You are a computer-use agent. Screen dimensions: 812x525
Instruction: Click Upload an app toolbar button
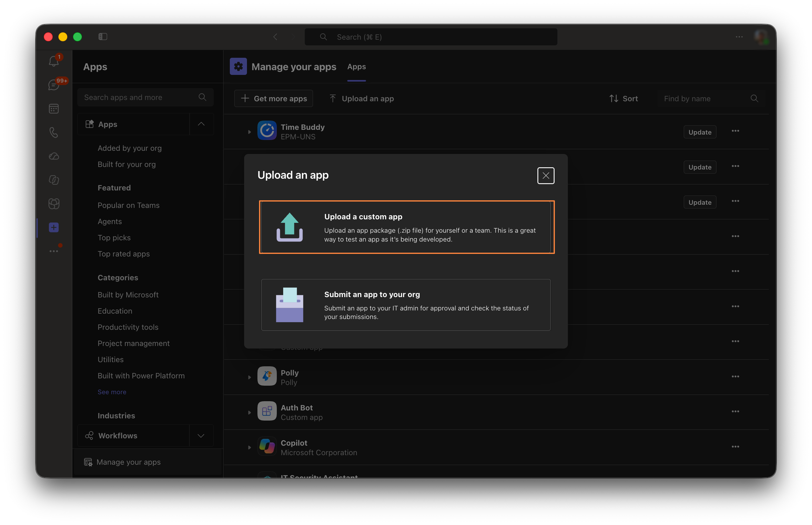click(361, 98)
